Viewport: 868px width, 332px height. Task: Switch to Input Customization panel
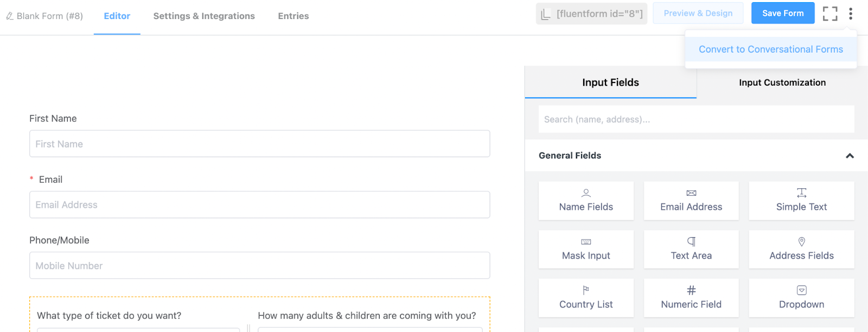782,82
